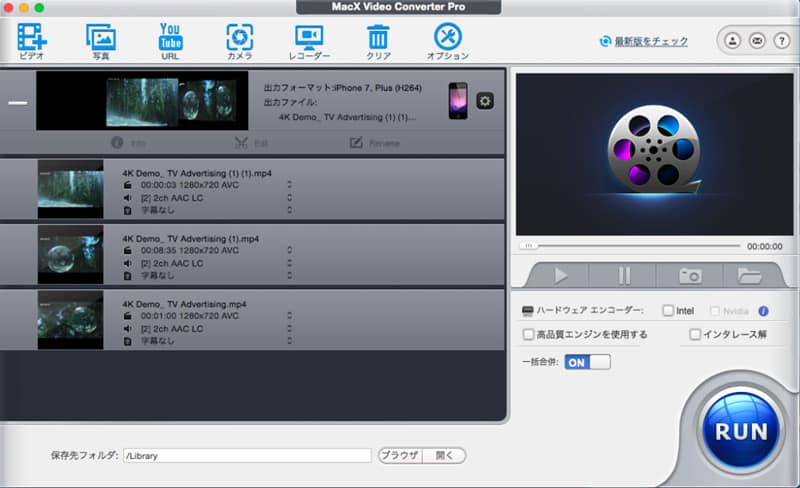Open audio track dropdown for third file
800x488 pixels.
[289, 328]
